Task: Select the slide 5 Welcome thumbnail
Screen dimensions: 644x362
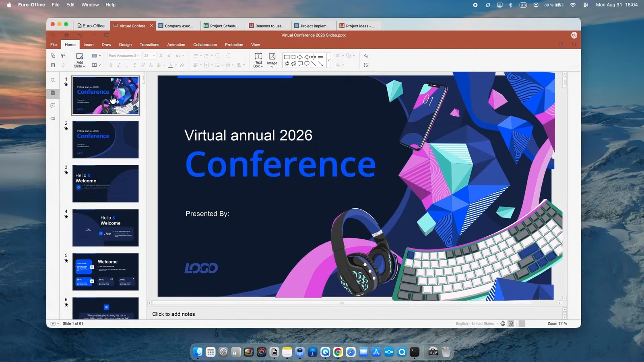Action: [x=105, y=272]
